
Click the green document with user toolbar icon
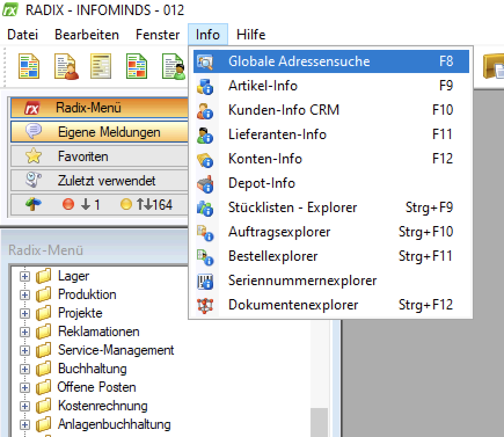pyautogui.click(x=174, y=67)
